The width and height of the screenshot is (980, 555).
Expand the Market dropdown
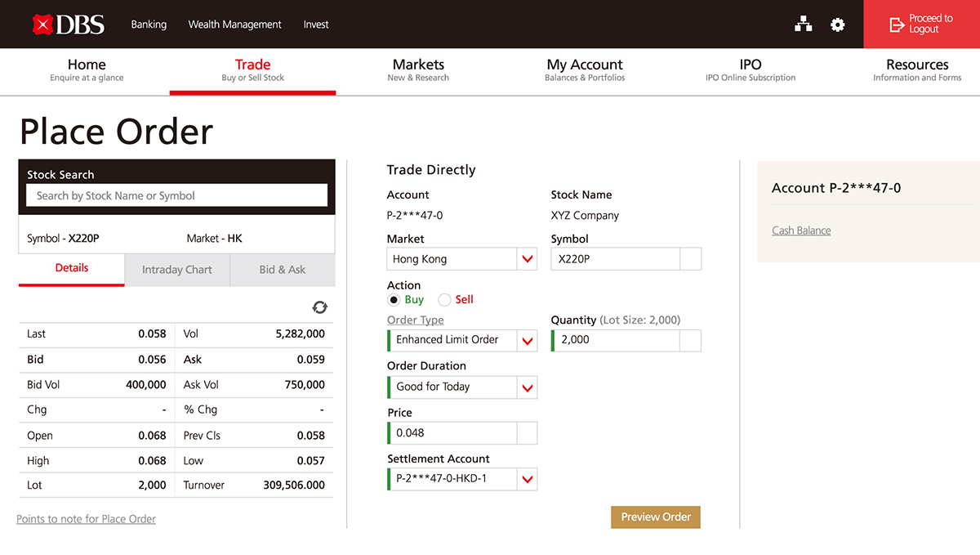(528, 259)
